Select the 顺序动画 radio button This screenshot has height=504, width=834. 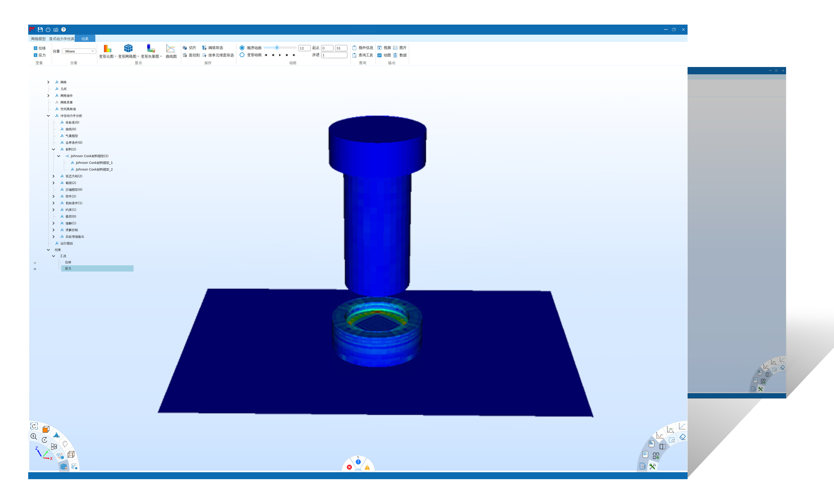(x=242, y=48)
